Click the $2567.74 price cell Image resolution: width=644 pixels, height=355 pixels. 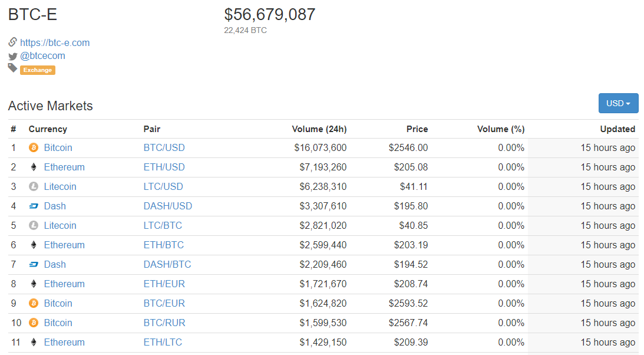pos(408,323)
